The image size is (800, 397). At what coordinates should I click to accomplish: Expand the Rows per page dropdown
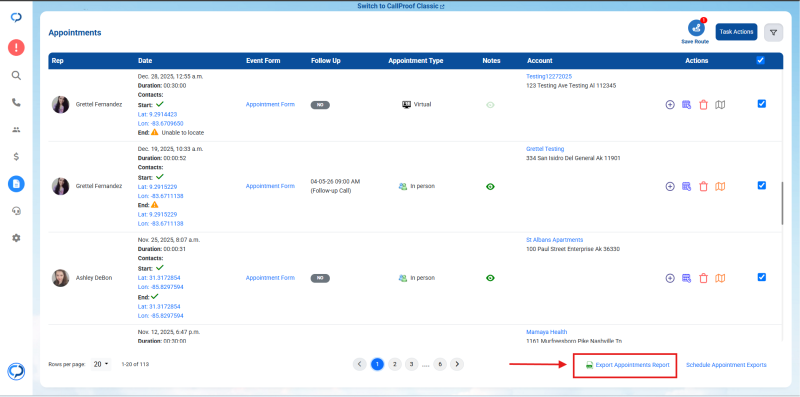[101, 364]
